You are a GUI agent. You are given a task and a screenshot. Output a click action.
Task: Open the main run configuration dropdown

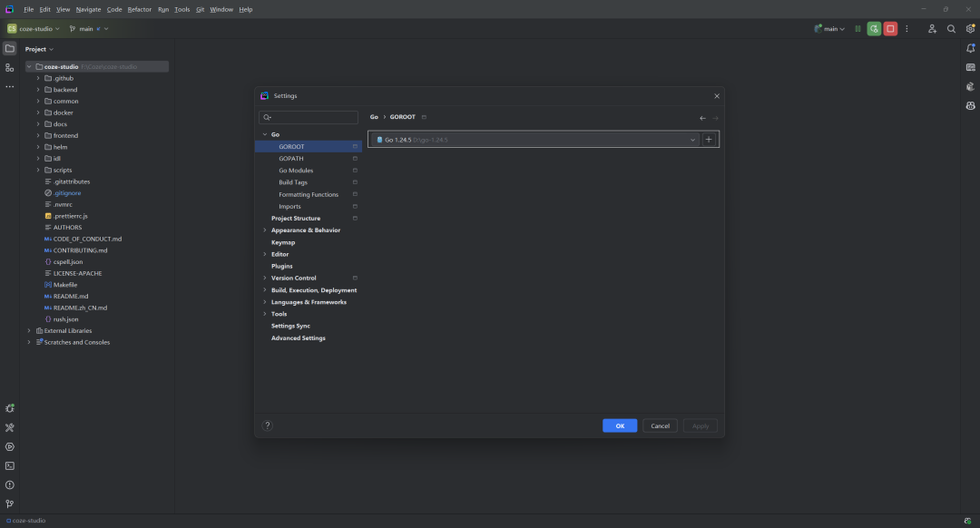[x=829, y=29]
